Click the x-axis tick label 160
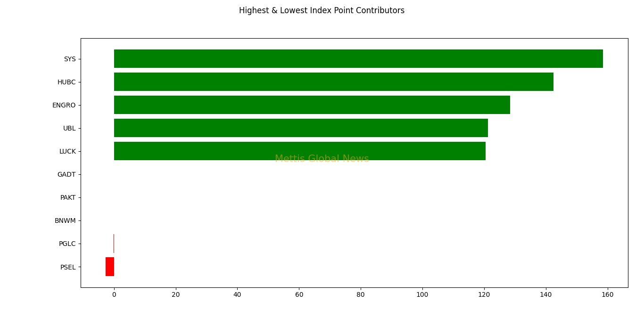644x318 pixels. point(608,295)
